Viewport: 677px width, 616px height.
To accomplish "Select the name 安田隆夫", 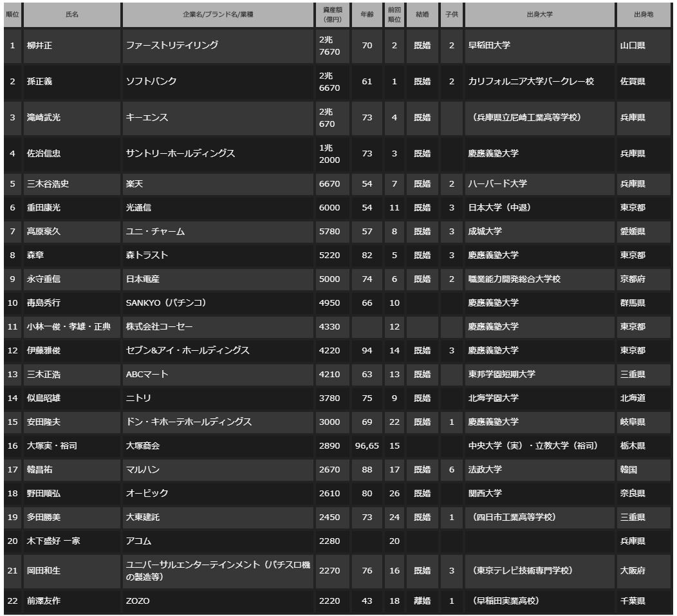I will click(44, 422).
